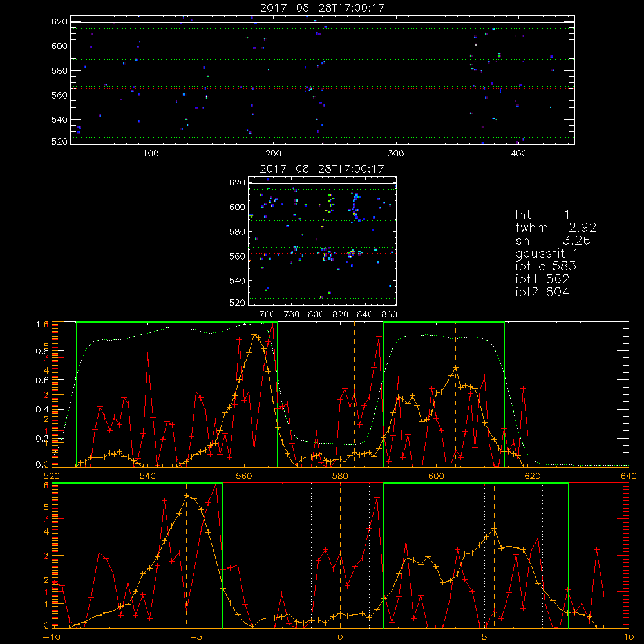Viewport: 644px width, 644px height.
Task: Select the 'ipt_c 583' annotation text
Action: [x=546, y=267]
